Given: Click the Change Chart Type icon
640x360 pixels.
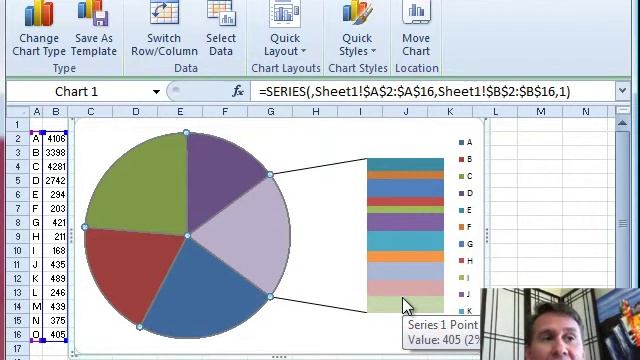Looking at the screenshot, I should 39,29.
